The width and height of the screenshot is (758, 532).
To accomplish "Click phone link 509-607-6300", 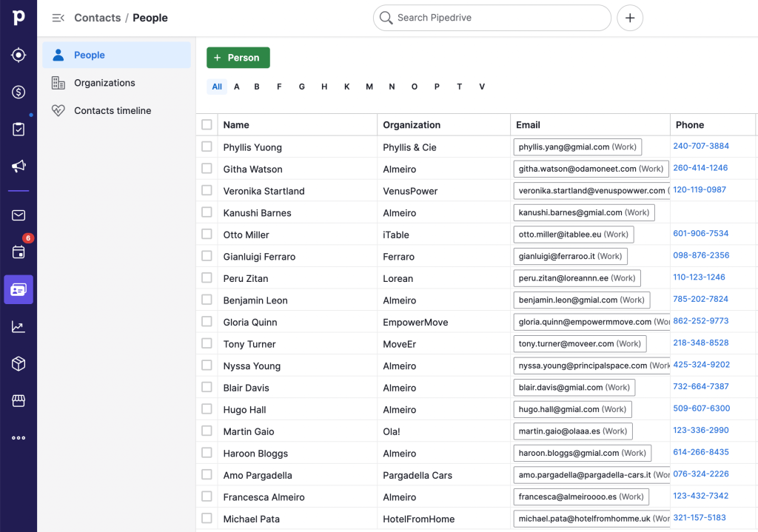I will (702, 408).
